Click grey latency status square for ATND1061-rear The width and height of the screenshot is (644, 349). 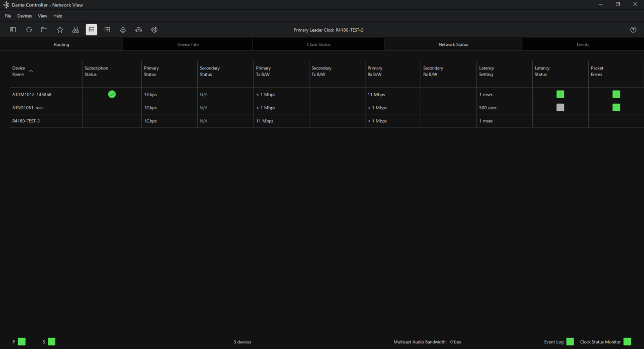(560, 107)
